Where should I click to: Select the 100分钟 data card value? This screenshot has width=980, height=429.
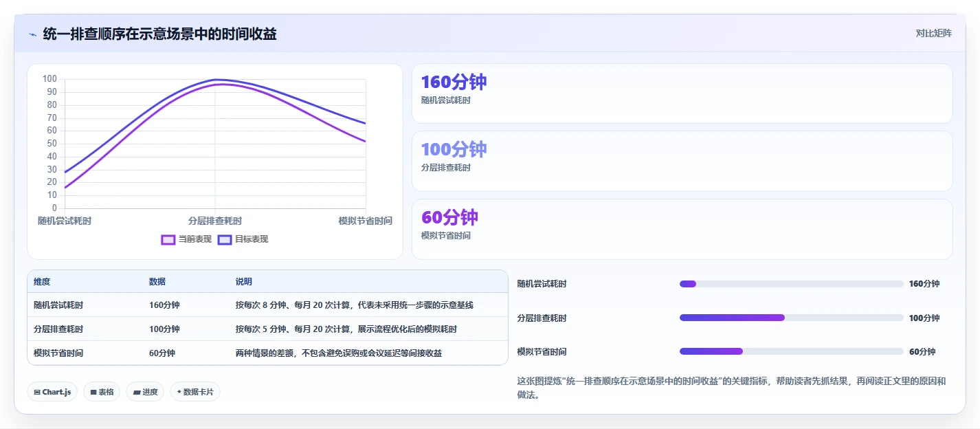coord(454,149)
